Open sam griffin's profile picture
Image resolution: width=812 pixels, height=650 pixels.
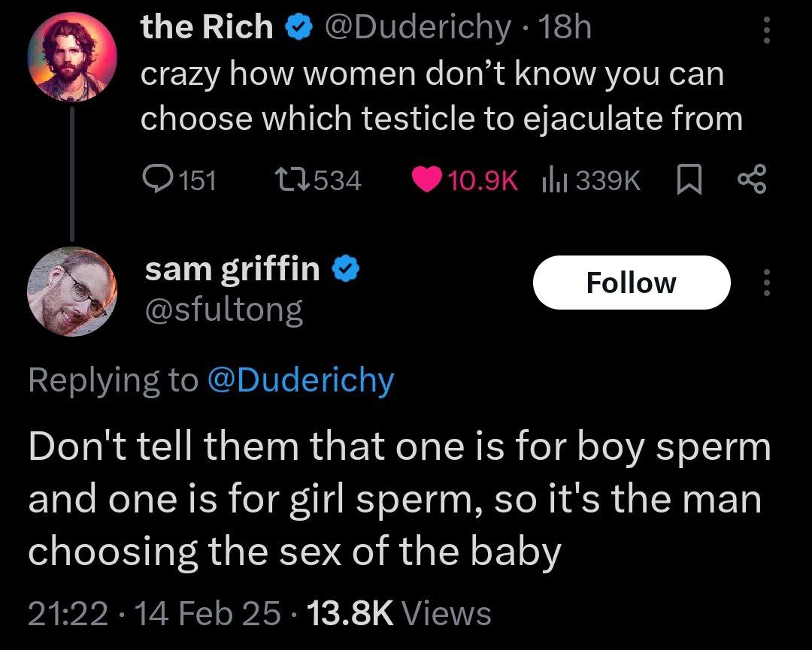(x=72, y=292)
